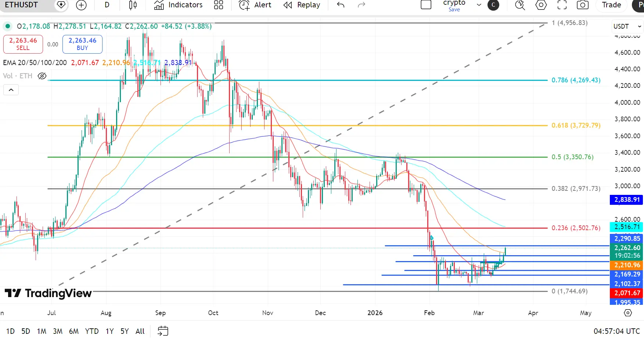
Task: Click the red 2,071.67 price axis label
Action: pos(627,293)
